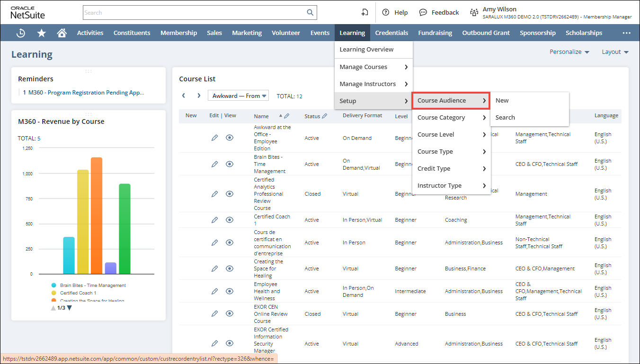Click into the global Search field

[194, 13]
